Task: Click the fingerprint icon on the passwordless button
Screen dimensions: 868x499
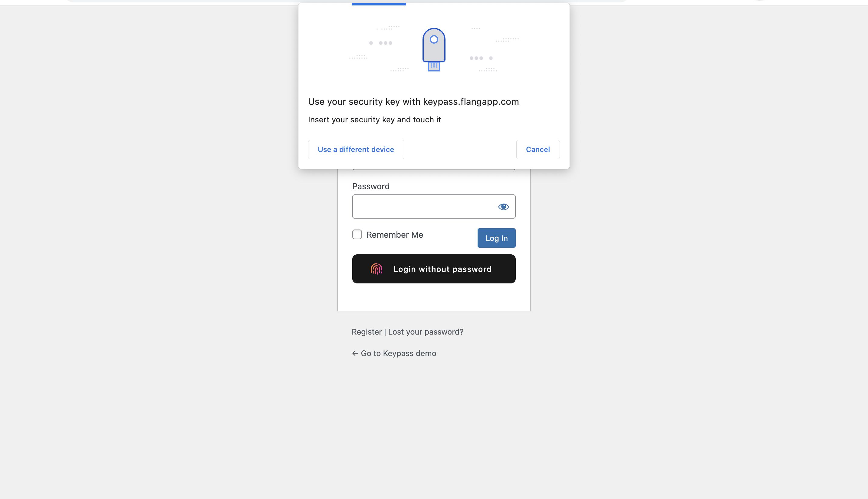Action: pyautogui.click(x=376, y=269)
